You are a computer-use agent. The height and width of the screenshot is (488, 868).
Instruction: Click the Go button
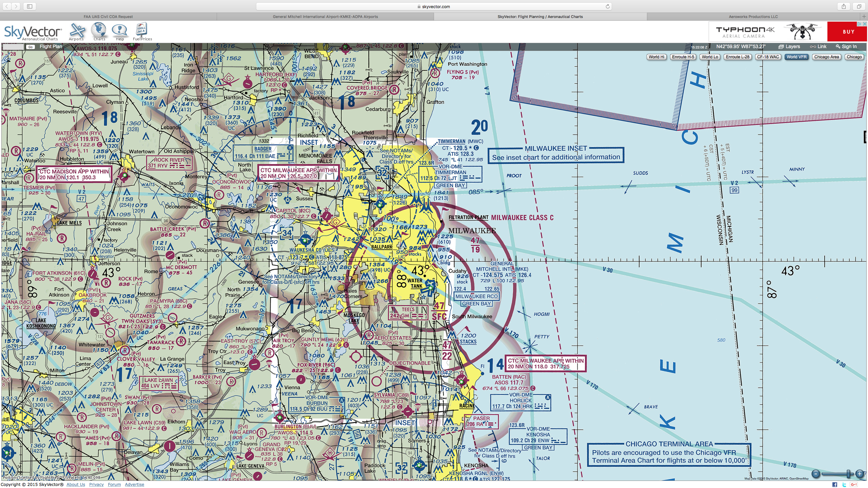point(31,47)
